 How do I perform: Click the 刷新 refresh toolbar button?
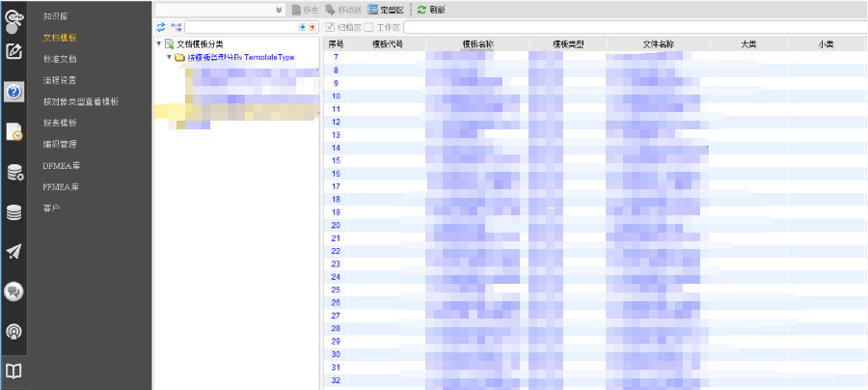(431, 10)
